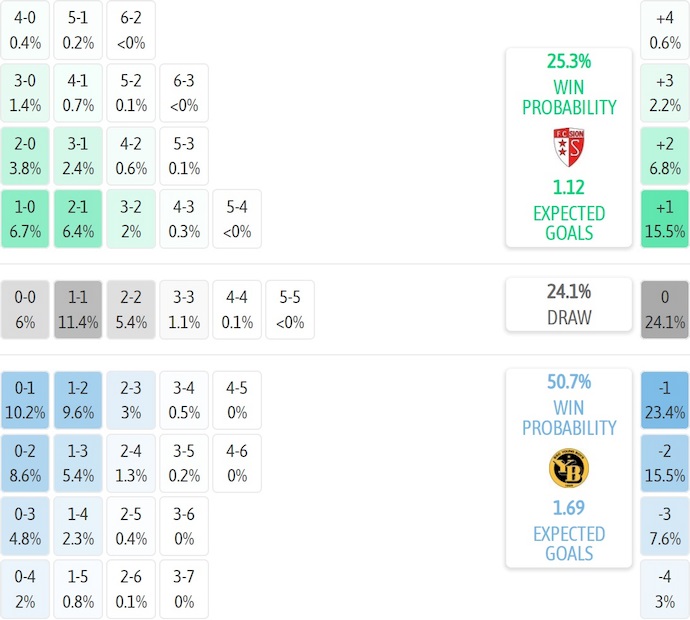Click the 25.3% win probability text
Screen dimensions: 690x620
[x=568, y=61]
